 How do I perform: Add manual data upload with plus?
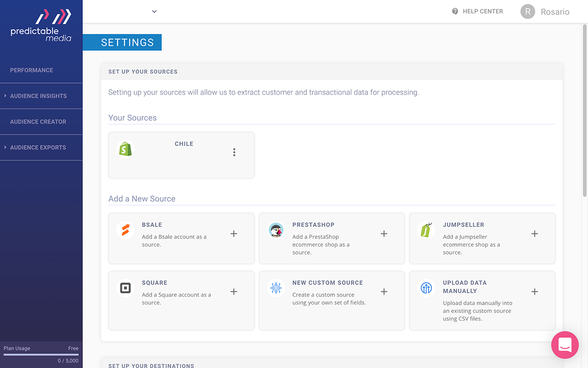(x=535, y=292)
